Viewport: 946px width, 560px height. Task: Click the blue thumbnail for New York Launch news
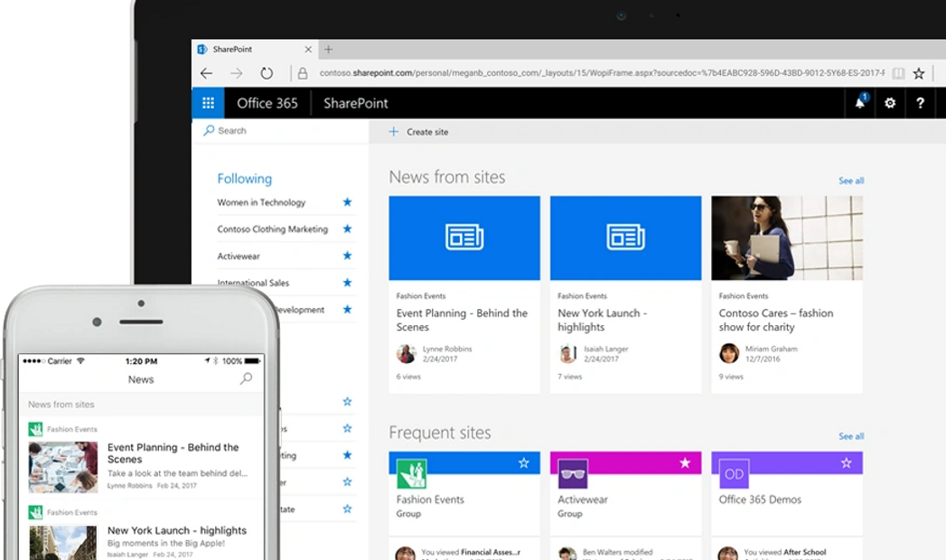[x=625, y=238]
